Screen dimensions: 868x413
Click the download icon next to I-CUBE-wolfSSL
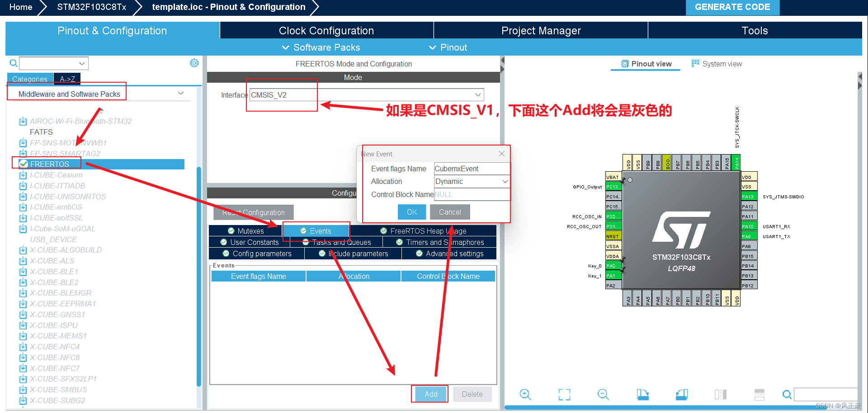(x=23, y=218)
